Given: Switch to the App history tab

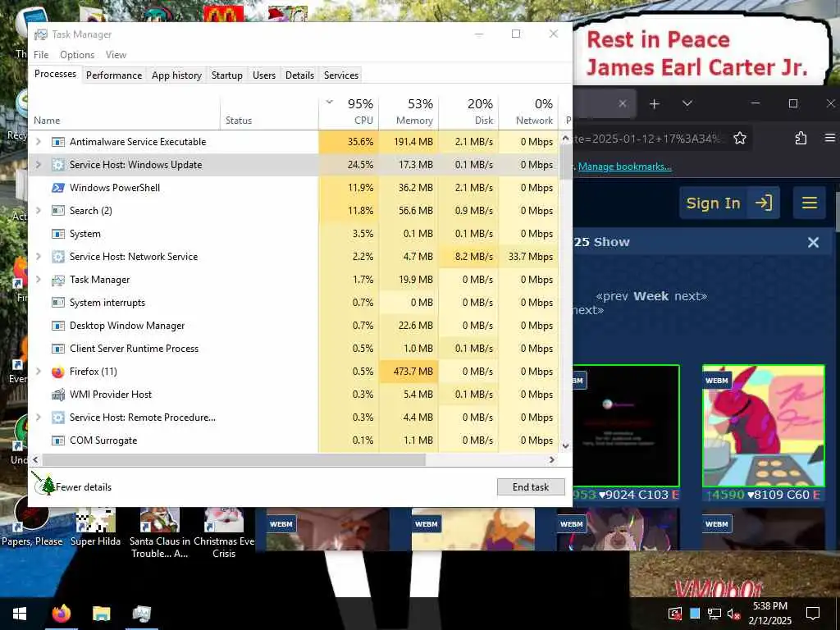Looking at the screenshot, I should click(176, 75).
